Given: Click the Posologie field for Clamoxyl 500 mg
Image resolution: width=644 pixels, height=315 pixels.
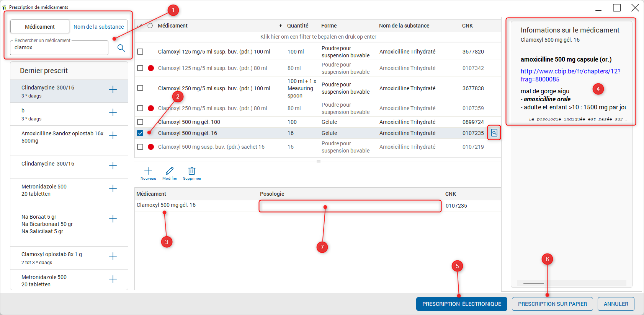Looking at the screenshot, I should tap(350, 206).
